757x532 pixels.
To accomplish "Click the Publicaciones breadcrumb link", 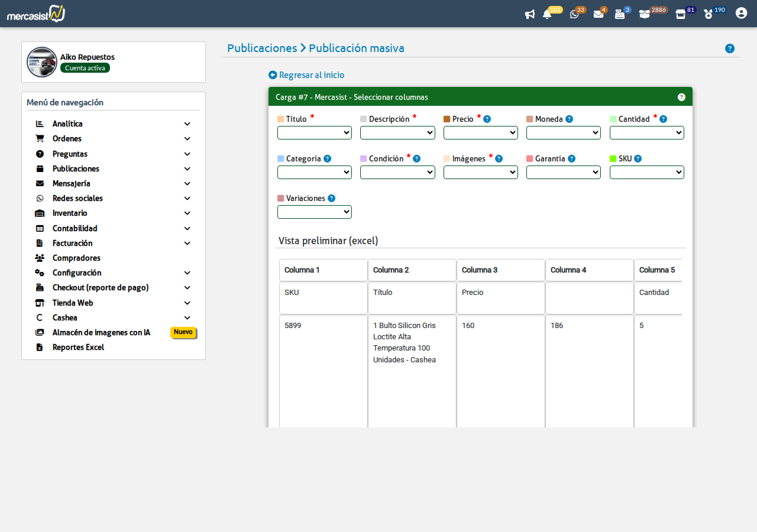I will click(262, 48).
